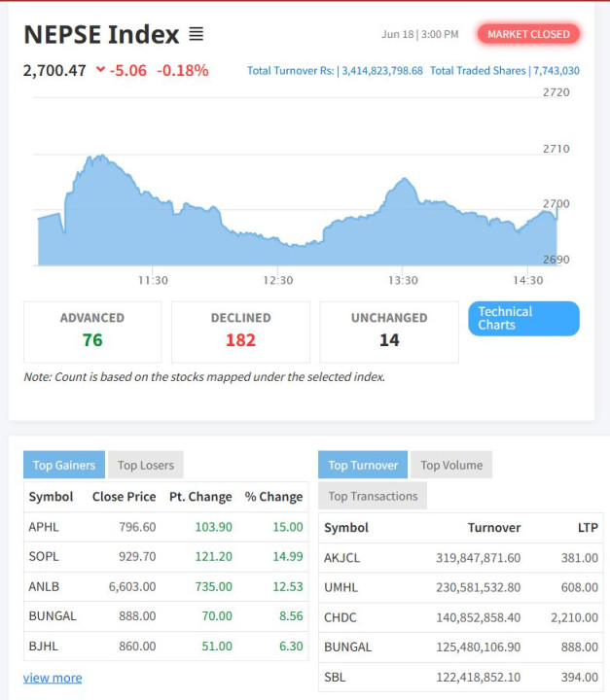This screenshot has width=610, height=700.
Task: Open the index list menu icon beside NEPSE Index
Action: pos(196,34)
